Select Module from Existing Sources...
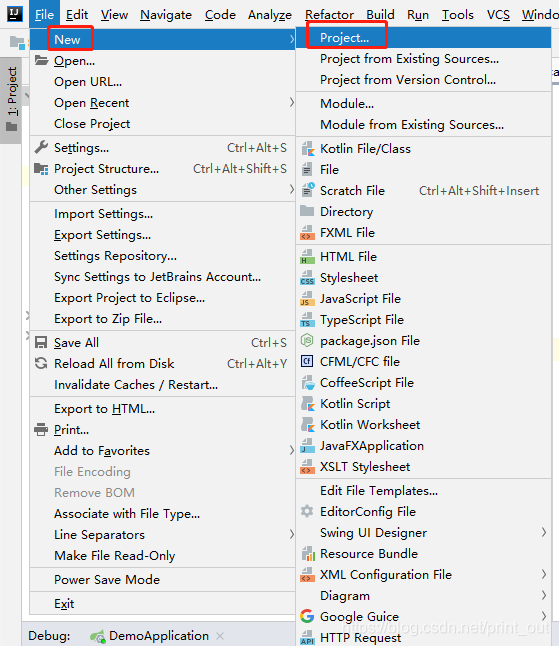559x646 pixels. click(x=423, y=124)
